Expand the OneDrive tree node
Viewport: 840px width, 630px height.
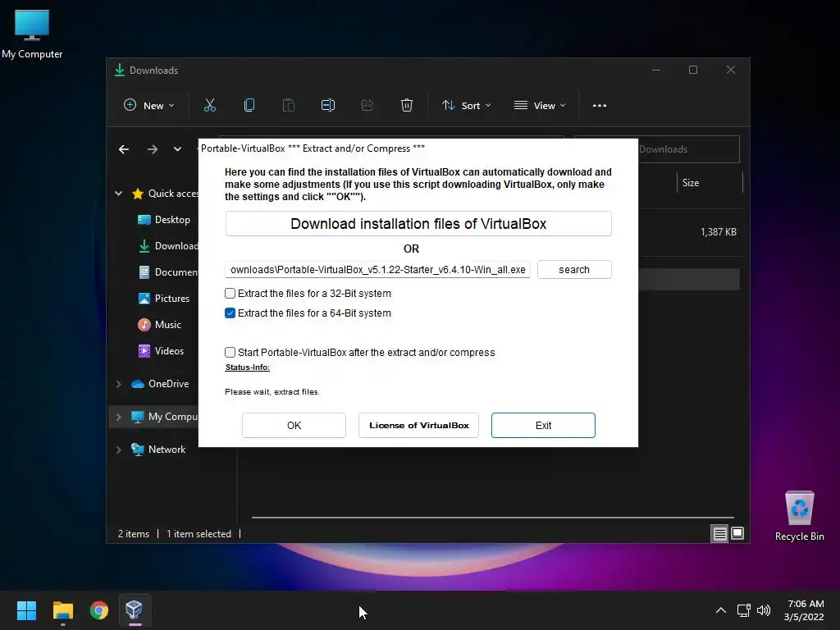118,384
